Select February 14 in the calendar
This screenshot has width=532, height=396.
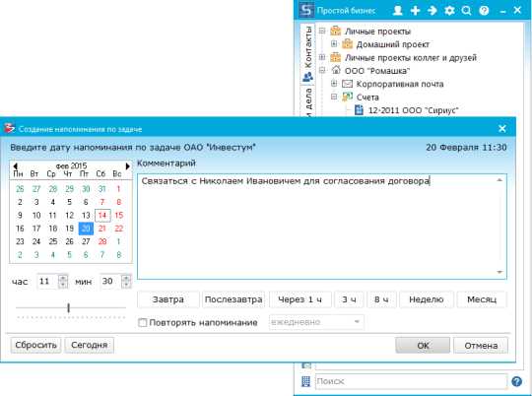point(102,215)
